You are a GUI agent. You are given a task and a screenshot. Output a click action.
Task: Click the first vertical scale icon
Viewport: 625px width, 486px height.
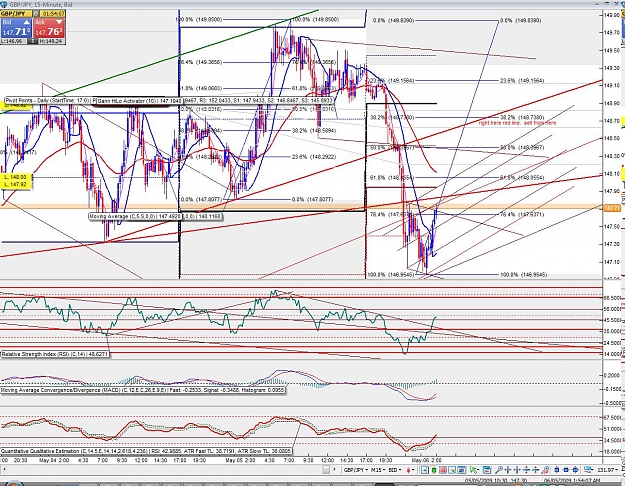526,470
